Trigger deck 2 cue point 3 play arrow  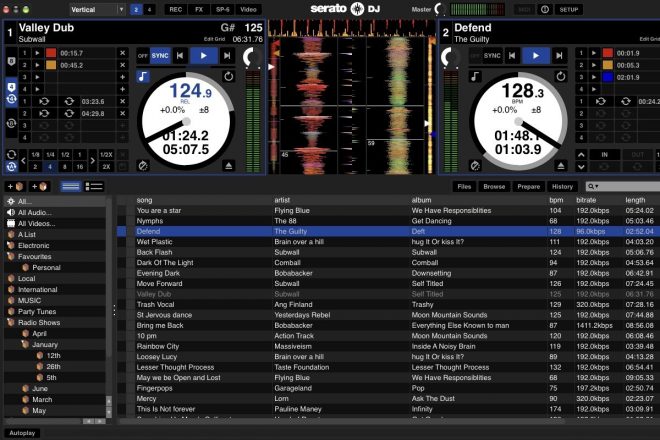pos(594,77)
